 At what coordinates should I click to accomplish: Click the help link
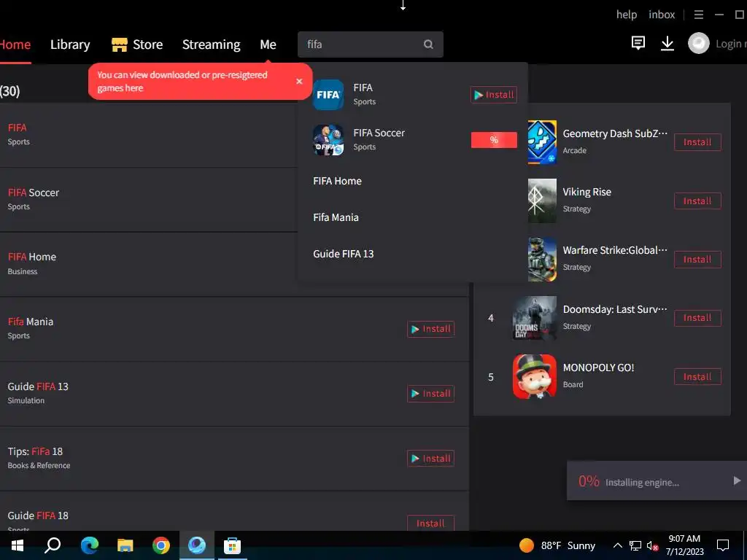[627, 15]
